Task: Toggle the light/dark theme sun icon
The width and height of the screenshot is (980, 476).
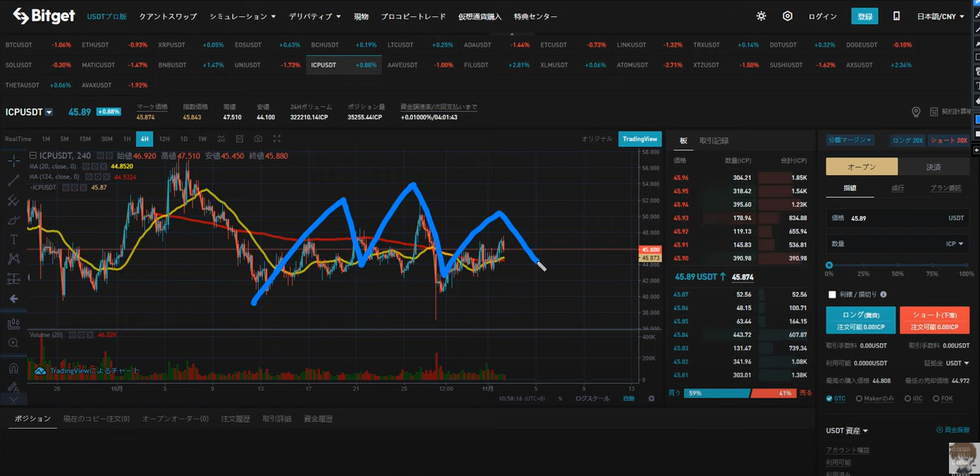Action: 761,16
